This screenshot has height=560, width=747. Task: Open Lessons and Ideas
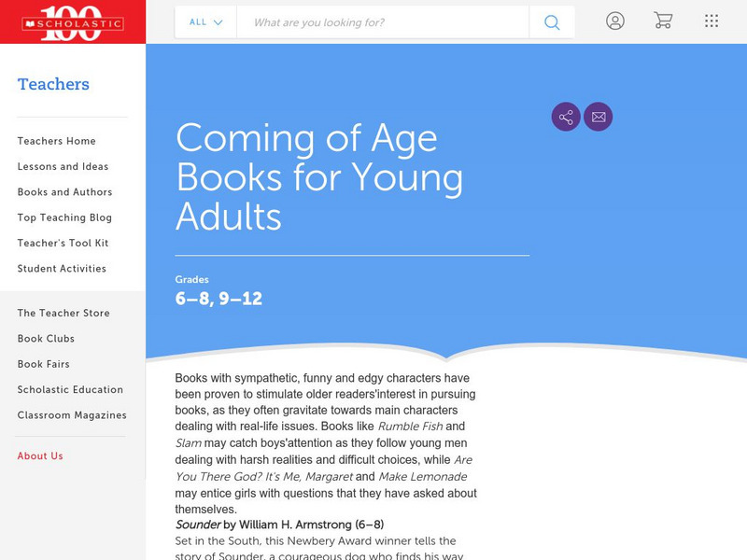point(63,167)
